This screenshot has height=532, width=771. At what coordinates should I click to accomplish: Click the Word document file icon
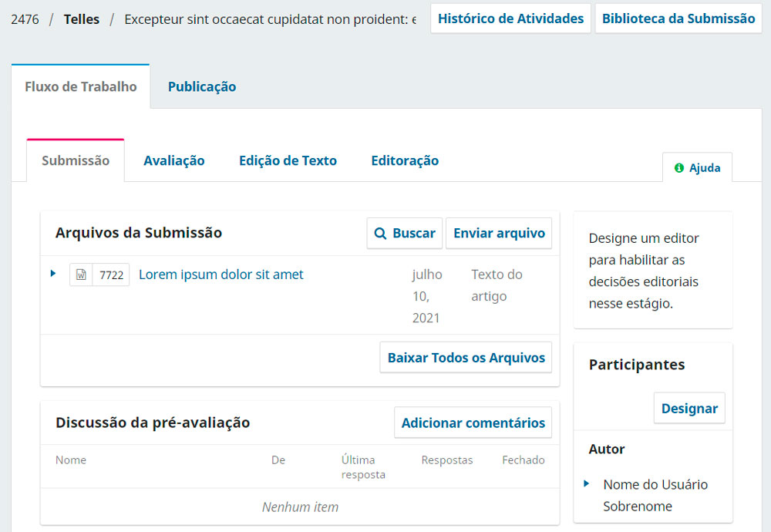pos(81,274)
